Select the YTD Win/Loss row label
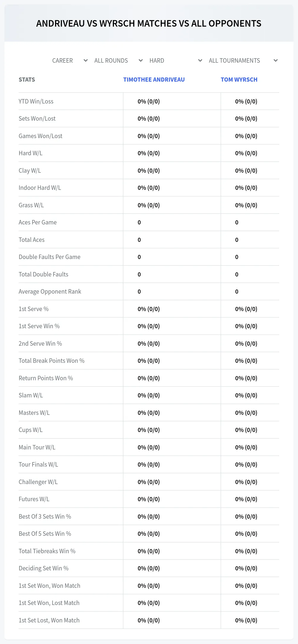Screen dimensions: 298x644 click(x=36, y=101)
